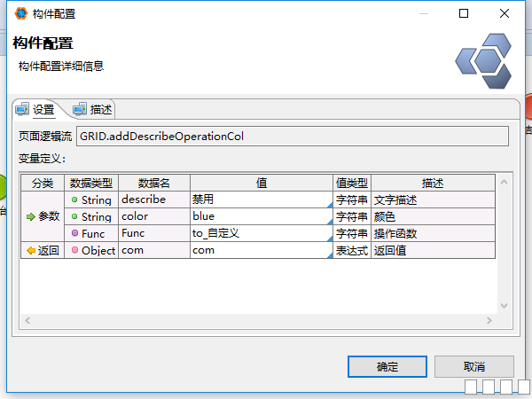This screenshot has height=399, width=532.
Task: Click the green 参数 arrow icon
Action: point(30,216)
